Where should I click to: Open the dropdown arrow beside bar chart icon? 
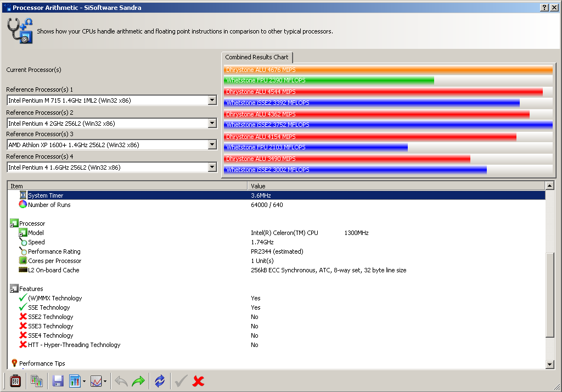[84, 381]
